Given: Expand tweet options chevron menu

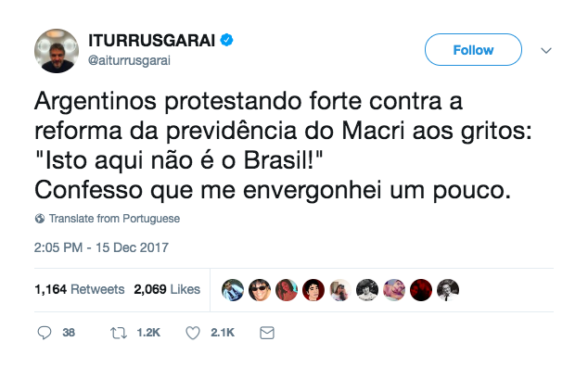Looking at the screenshot, I should (x=546, y=50).
